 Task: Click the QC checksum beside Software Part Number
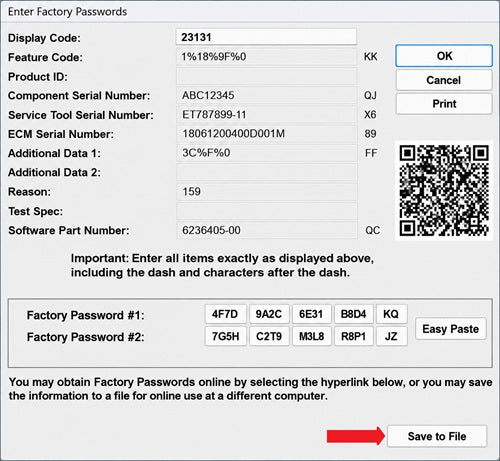tap(372, 230)
